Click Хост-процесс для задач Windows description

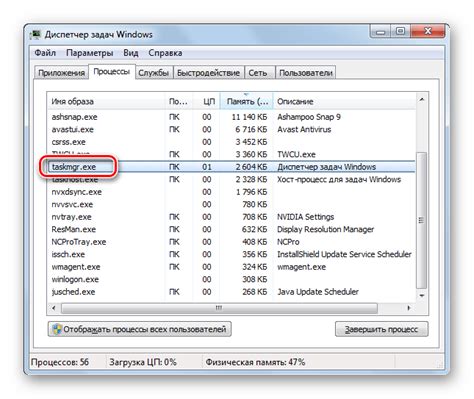click(x=339, y=179)
